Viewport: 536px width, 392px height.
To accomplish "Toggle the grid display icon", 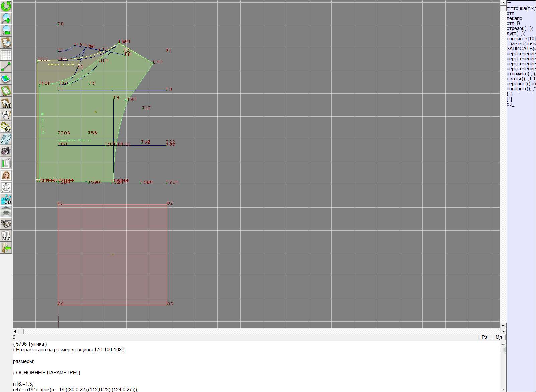I will [x=6, y=54].
